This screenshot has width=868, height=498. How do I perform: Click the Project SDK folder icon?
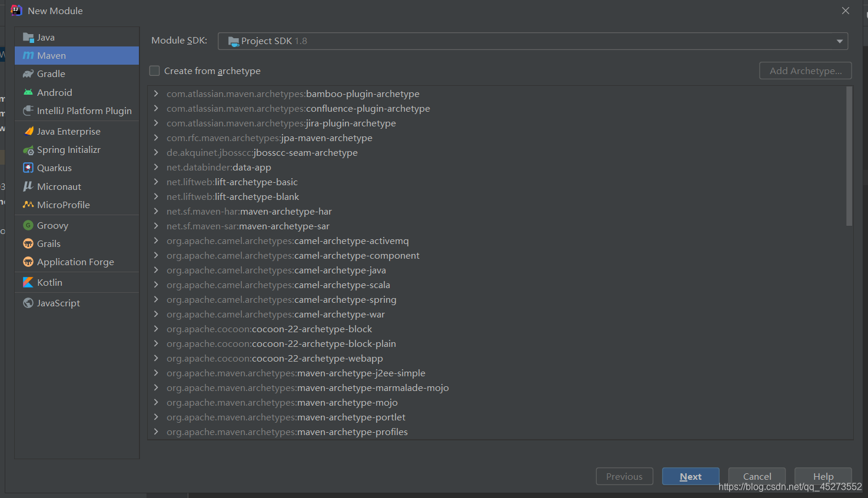[234, 41]
